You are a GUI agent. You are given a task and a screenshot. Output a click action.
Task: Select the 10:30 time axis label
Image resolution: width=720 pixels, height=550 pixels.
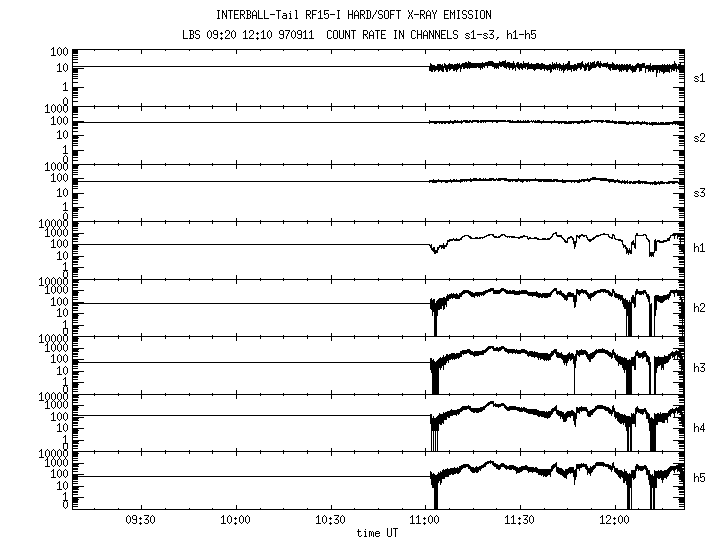pyautogui.click(x=330, y=521)
